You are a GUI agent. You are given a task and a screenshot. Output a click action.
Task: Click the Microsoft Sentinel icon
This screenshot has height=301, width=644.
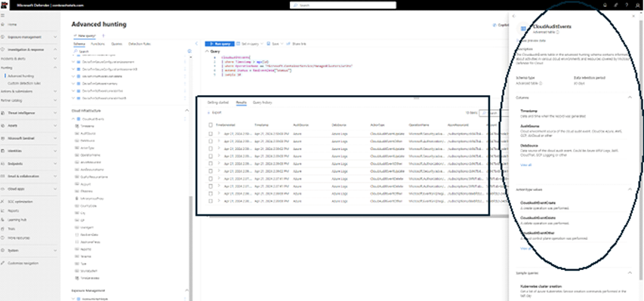tap(3, 138)
